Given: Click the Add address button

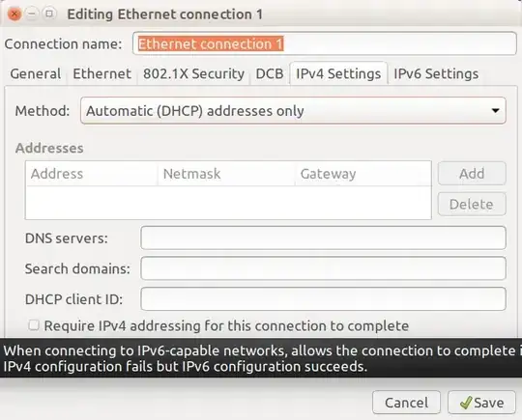Looking at the screenshot, I should 472,173.
